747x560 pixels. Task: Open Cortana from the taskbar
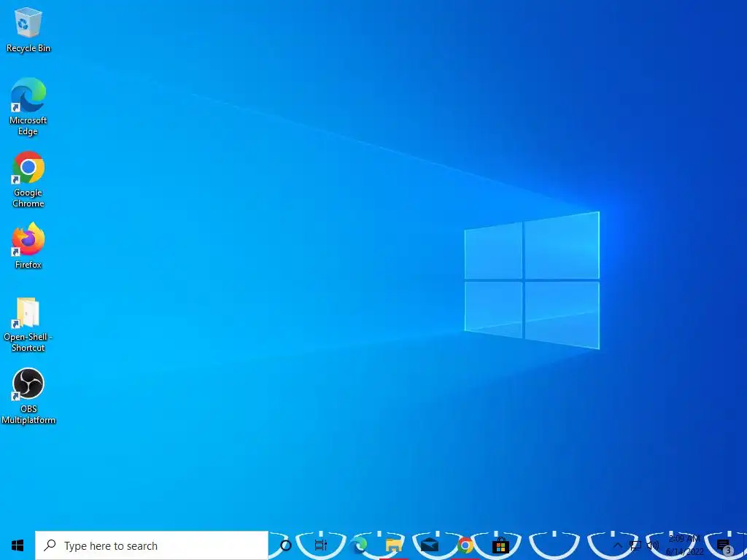(286, 545)
